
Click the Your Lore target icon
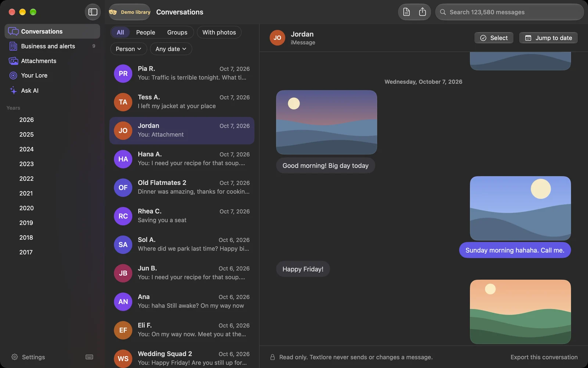click(13, 75)
